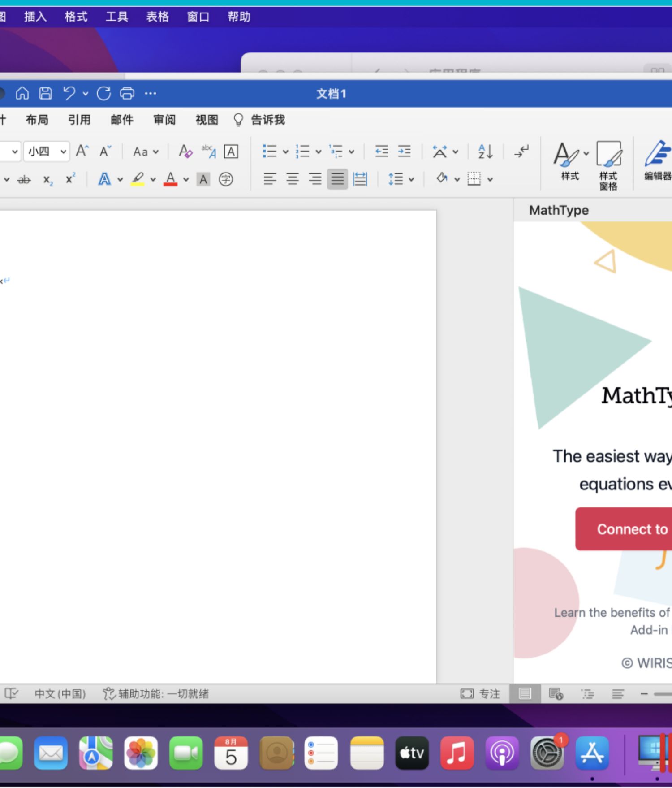Open the App Store from the Dock
The height and width of the screenshot is (788, 672).
click(592, 753)
